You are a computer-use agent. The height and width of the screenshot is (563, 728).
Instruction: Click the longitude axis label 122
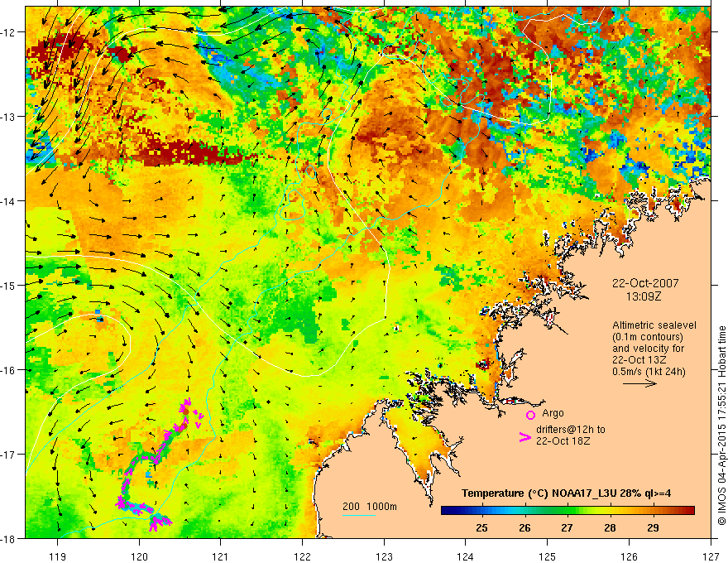[302, 556]
